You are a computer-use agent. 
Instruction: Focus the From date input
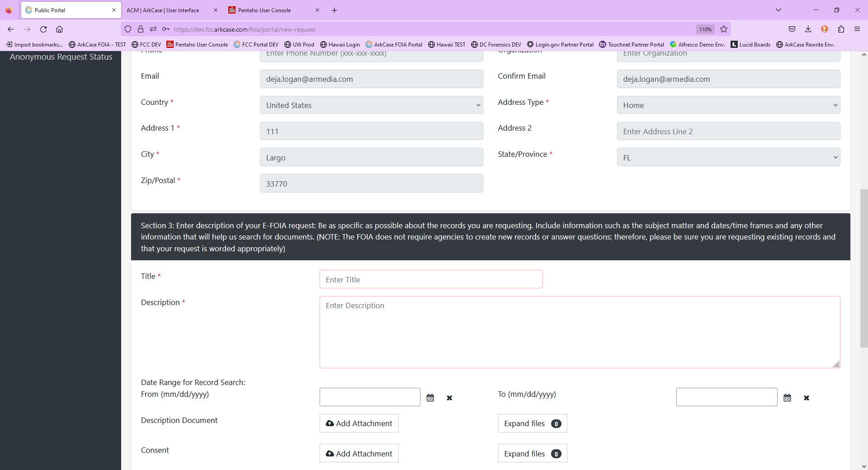click(370, 397)
